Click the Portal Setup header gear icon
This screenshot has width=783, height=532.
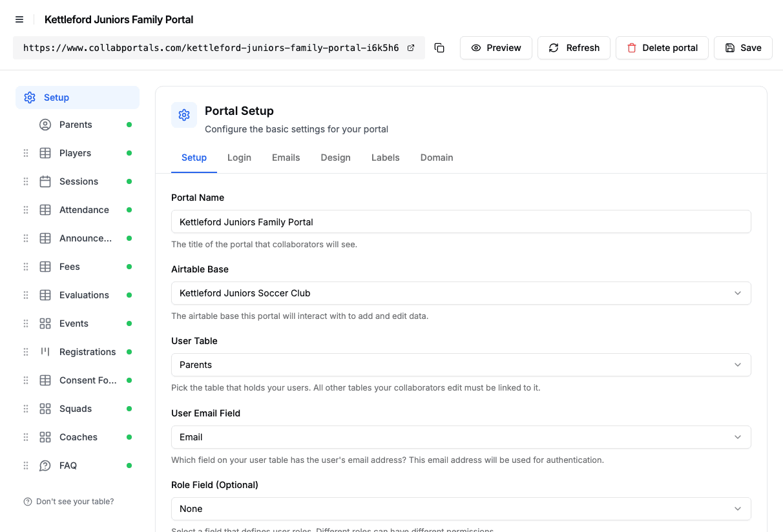[x=184, y=115]
